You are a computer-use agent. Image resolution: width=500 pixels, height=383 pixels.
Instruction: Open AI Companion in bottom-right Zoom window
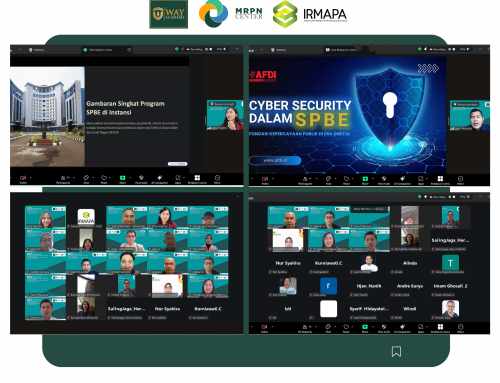coord(402,328)
